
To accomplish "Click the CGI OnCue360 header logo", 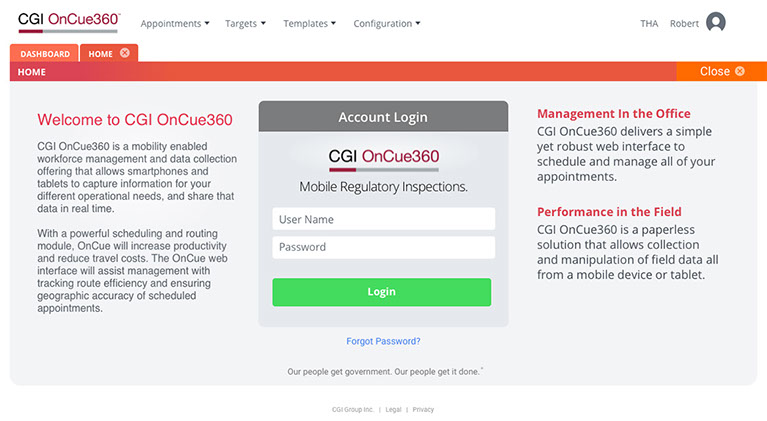I will coord(68,22).
